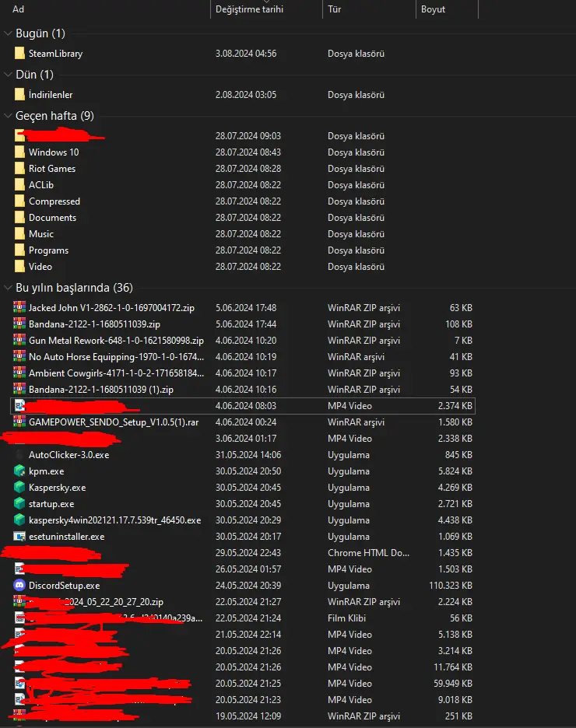The height and width of the screenshot is (728, 576).
Task: Select file name esetuninstaller.exe
Action: click(x=66, y=537)
